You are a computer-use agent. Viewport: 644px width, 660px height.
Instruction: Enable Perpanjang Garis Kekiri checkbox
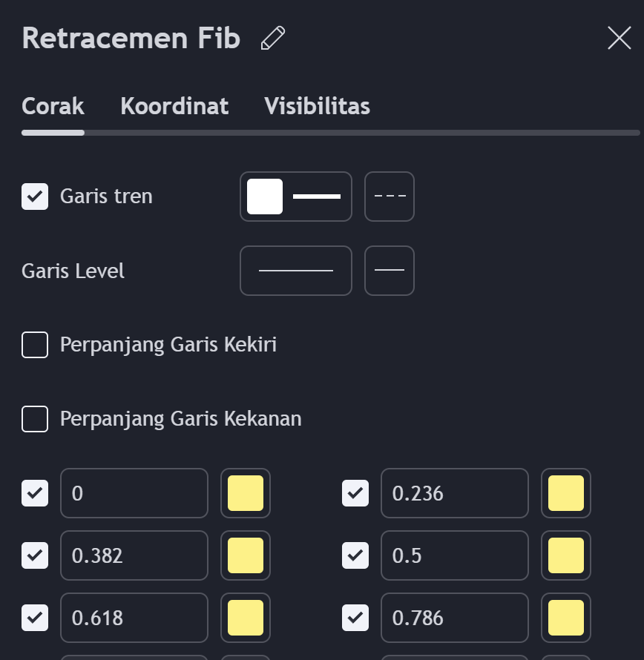tap(35, 345)
